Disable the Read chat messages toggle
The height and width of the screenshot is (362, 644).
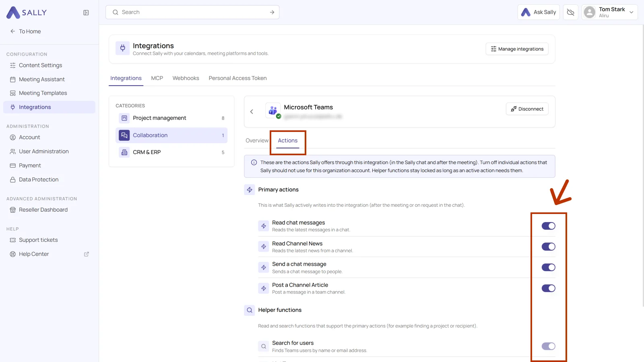[548, 226]
